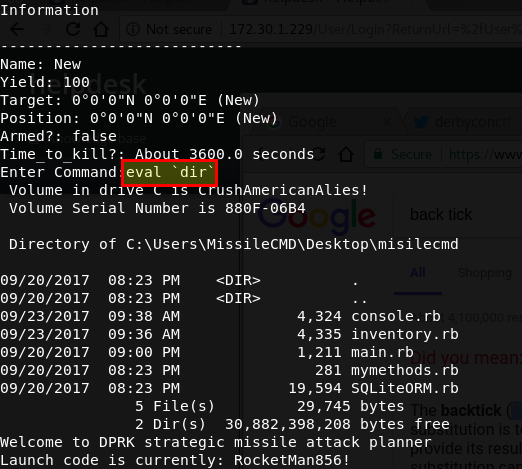Click the search box containing back tick
Viewport: 522px width, 469px height.
click(x=458, y=215)
